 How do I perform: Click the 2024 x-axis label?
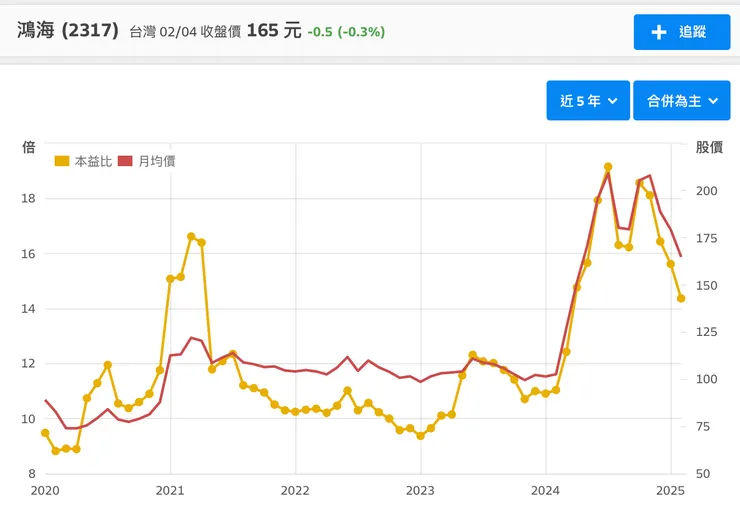point(545,491)
